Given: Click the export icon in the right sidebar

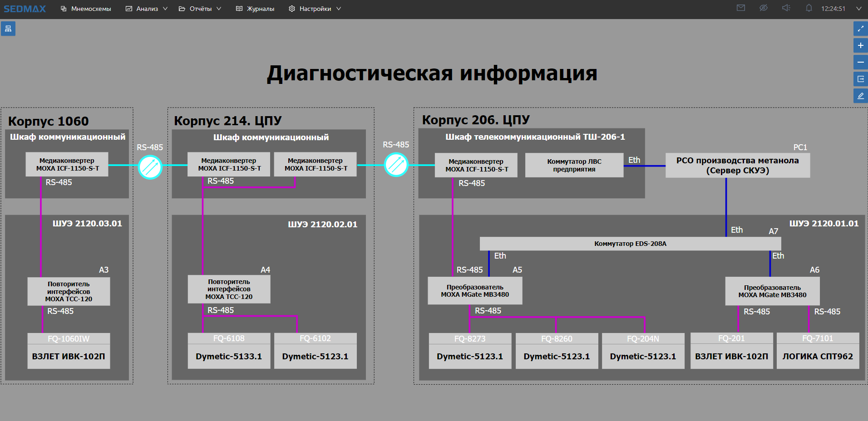Looking at the screenshot, I should tap(860, 78).
